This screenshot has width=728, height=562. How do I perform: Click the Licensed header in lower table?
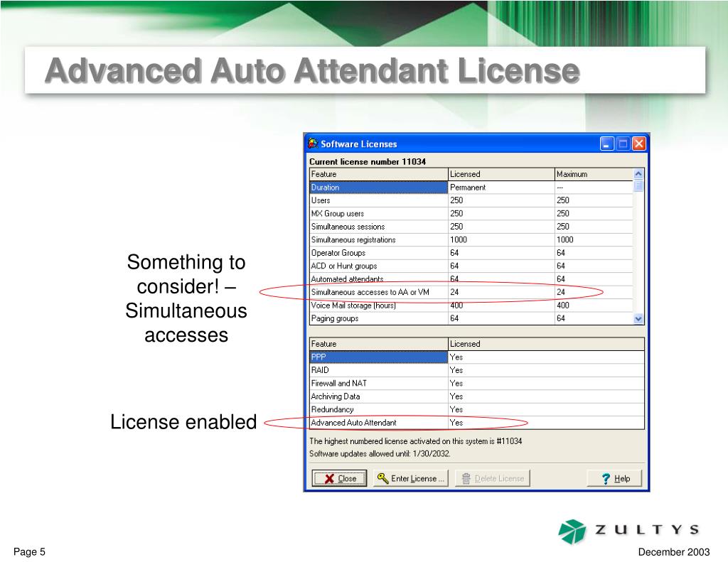546,344
